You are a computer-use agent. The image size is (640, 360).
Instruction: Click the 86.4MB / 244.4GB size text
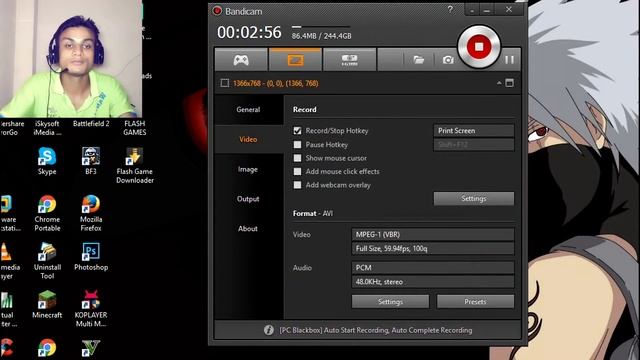(322, 36)
